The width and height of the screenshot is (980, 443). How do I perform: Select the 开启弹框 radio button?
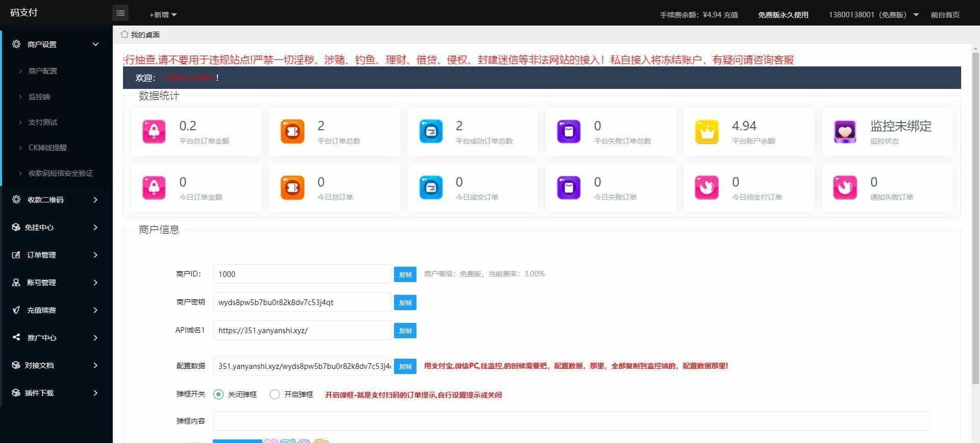[275, 394]
